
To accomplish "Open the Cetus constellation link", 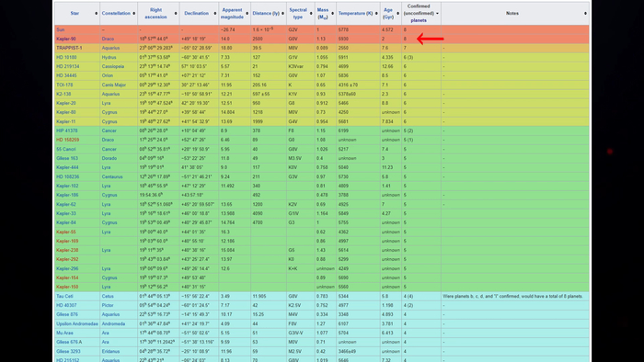I will pyautogui.click(x=108, y=296).
